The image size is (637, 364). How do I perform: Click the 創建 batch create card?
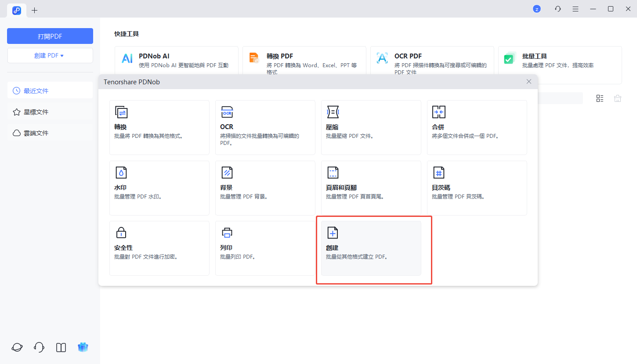(x=371, y=248)
